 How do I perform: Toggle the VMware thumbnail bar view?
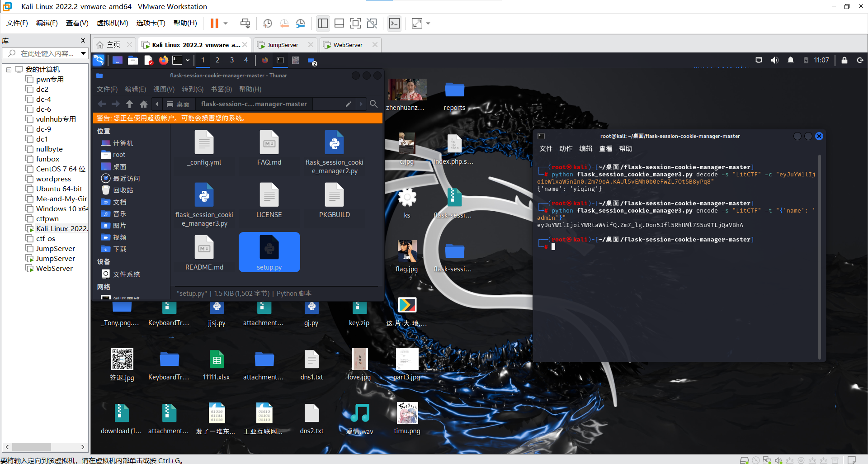(x=339, y=23)
